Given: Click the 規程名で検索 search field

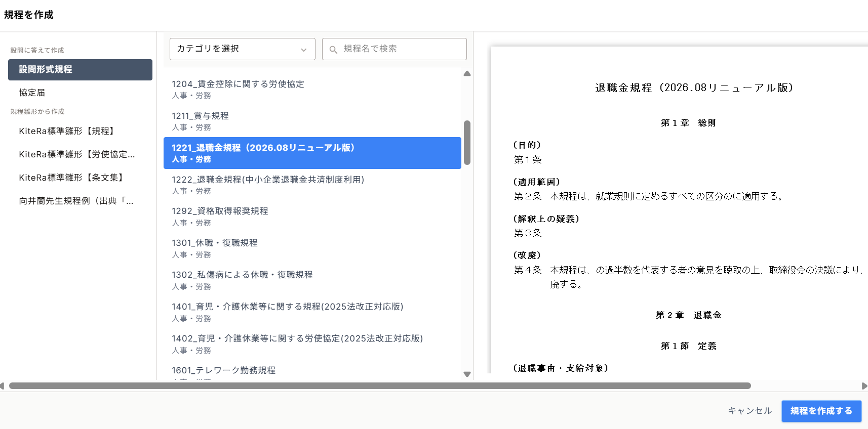Looking at the screenshot, I should 394,49.
